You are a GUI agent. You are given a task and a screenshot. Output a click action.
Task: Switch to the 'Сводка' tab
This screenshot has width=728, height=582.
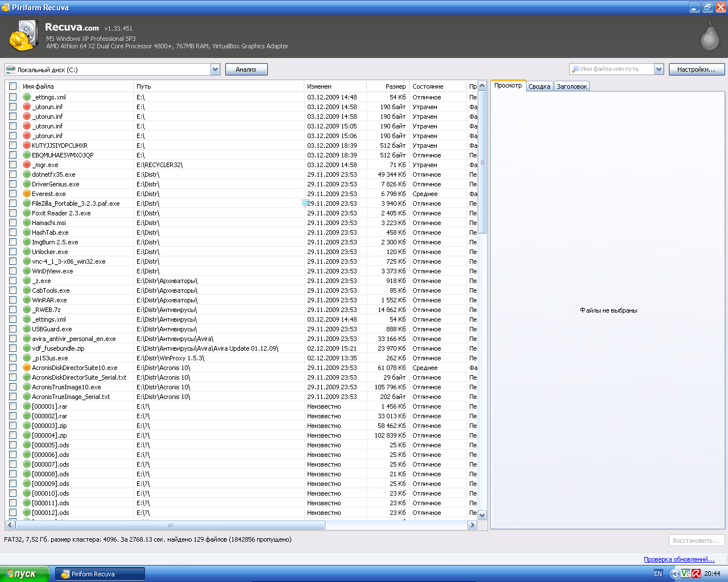[x=539, y=86]
